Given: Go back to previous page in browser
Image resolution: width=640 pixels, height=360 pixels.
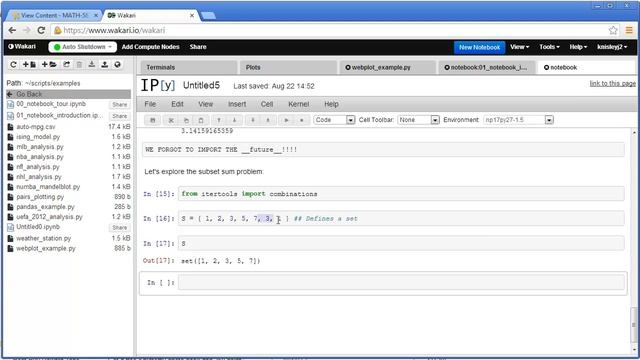Looking at the screenshot, I should (12, 30).
